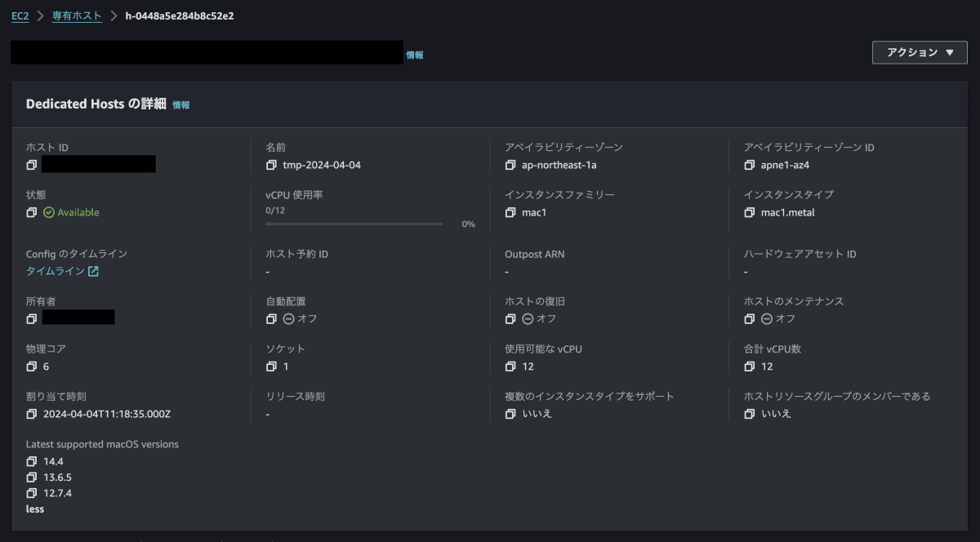
Task: Go to EC2 breadcrumb link
Action: click(20, 16)
